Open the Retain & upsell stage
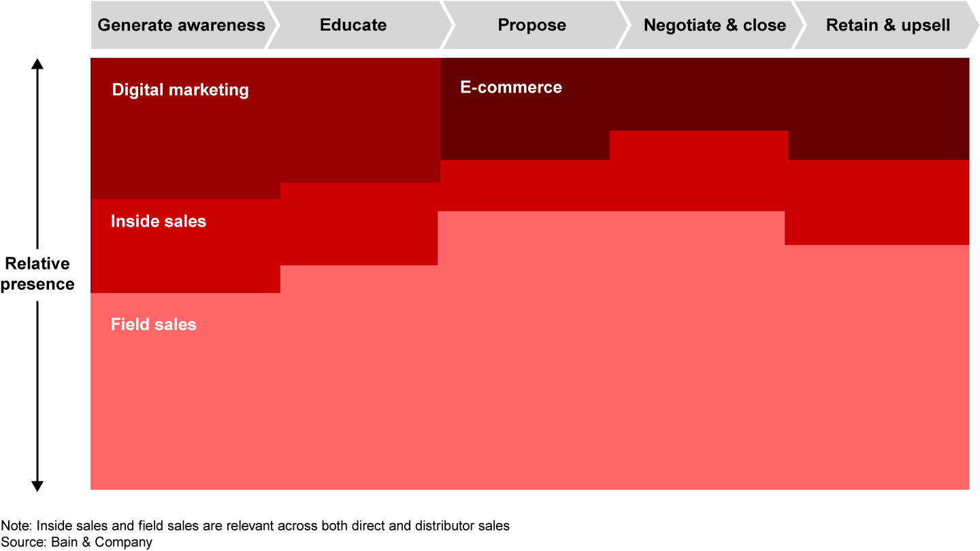The width and height of the screenshot is (980, 551). pyautogui.click(x=887, y=26)
